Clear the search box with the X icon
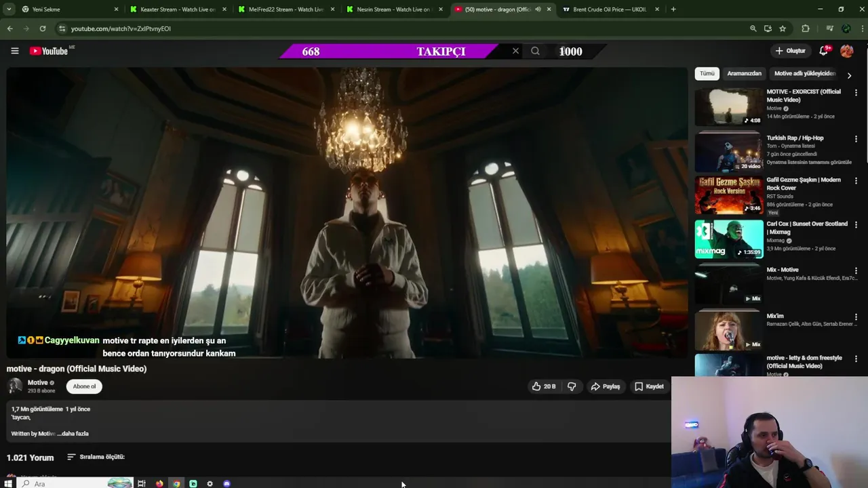Screen dimensions: 868x488 click(x=515, y=51)
